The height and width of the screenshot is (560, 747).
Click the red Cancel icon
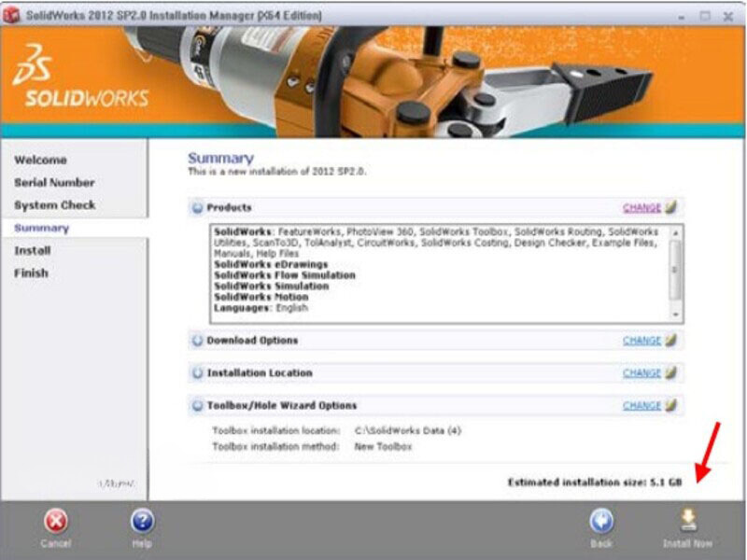coord(56,522)
